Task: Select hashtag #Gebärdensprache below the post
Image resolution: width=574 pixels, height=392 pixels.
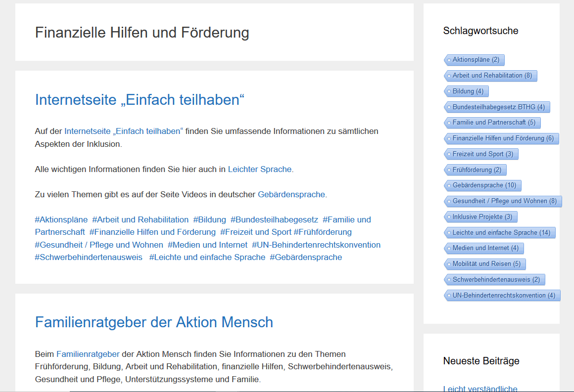Action: (306, 258)
